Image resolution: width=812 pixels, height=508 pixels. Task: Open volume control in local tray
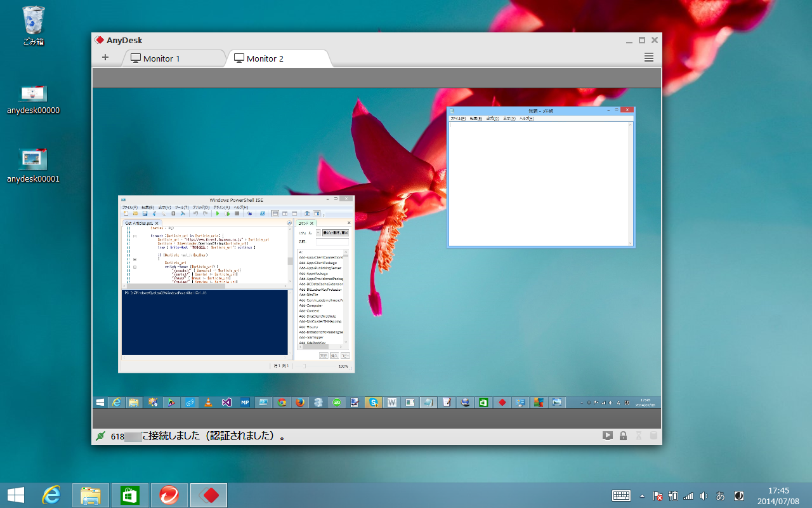(x=704, y=495)
